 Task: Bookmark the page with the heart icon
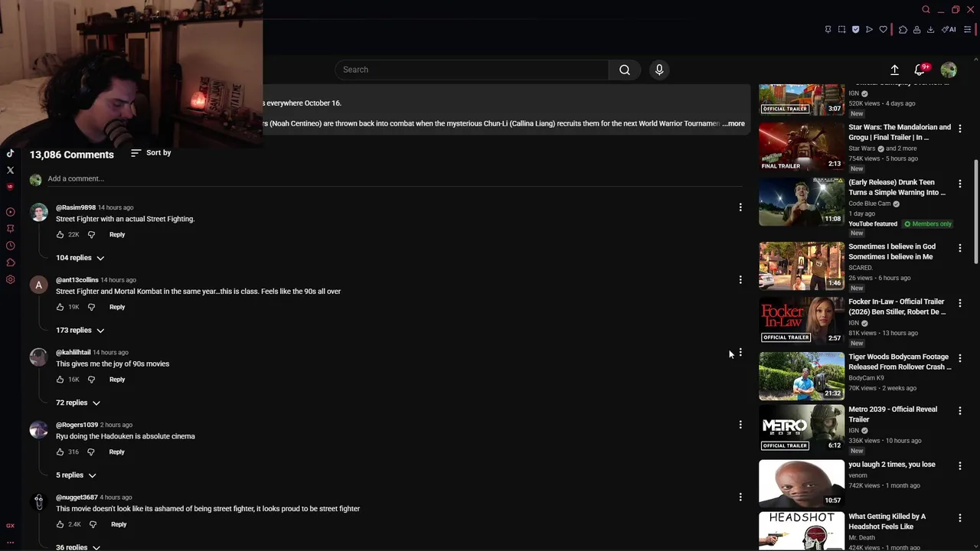[883, 30]
